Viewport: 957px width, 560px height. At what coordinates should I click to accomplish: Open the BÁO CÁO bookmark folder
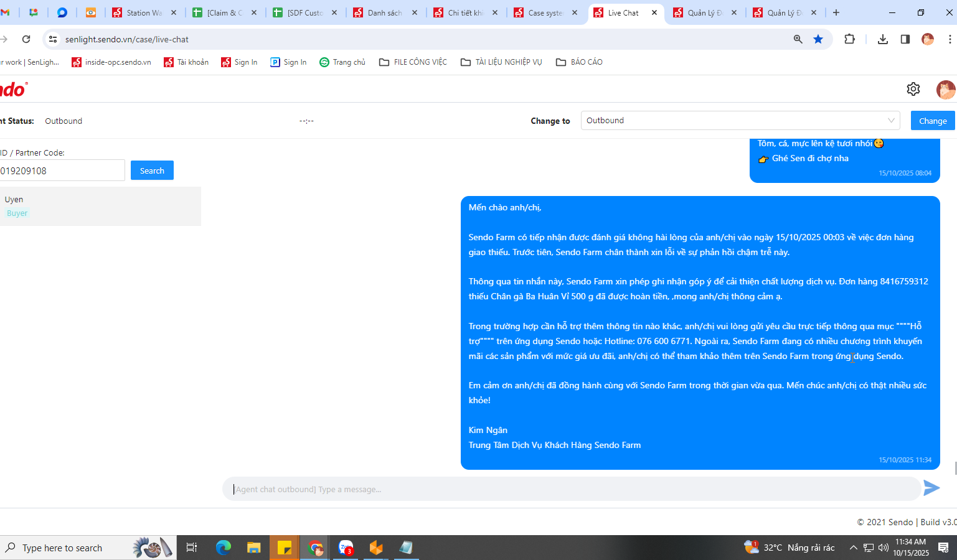coord(579,62)
